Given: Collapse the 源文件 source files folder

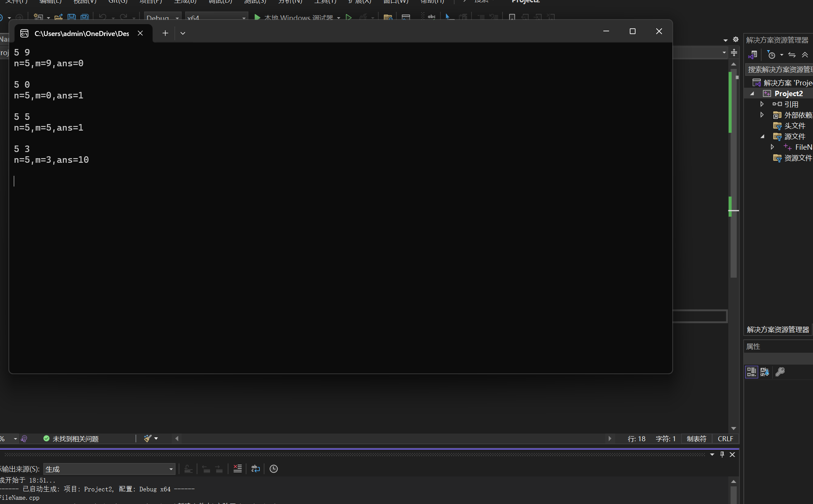Looking at the screenshot, I should click(762, 136).
